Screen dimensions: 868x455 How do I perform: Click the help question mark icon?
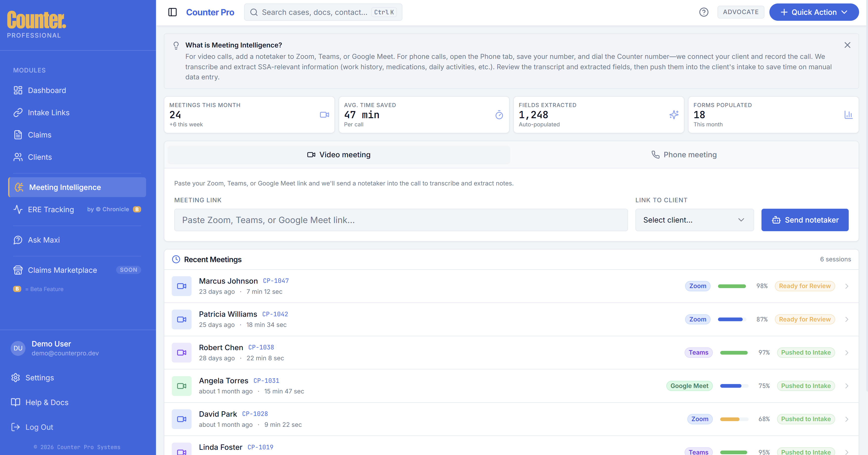(x=704, y=12)
